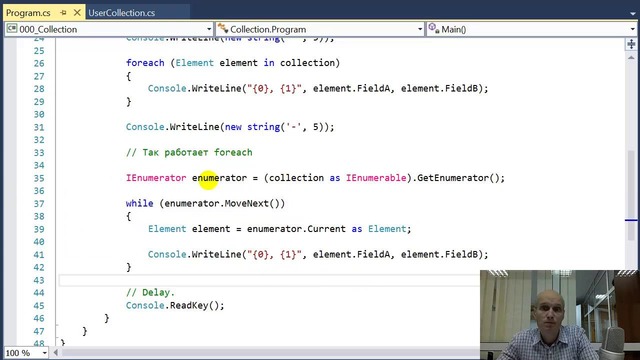Open the document tab list arrow

click(x=632, y=13)
